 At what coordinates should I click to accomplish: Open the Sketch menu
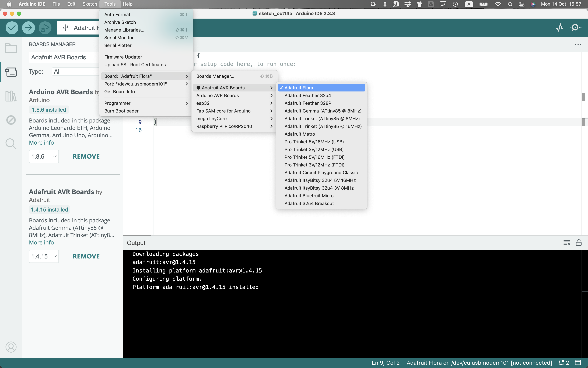tap(90, 4)
